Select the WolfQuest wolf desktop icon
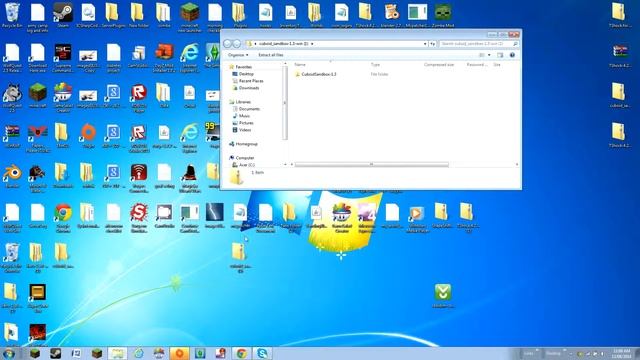The height and width of the screenshot is (360, 640). (x=12, y=97)
